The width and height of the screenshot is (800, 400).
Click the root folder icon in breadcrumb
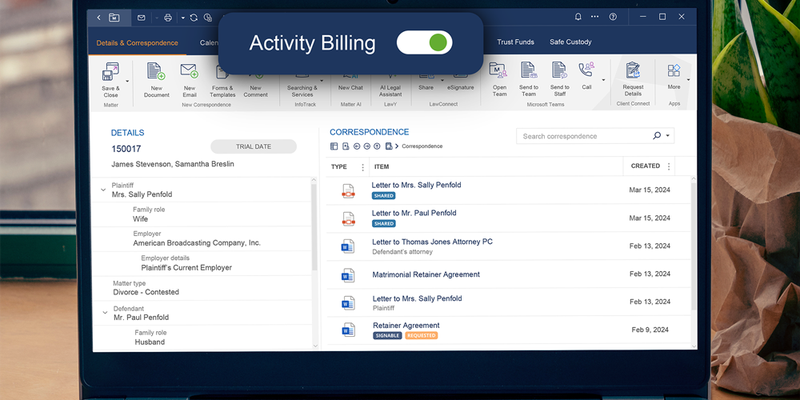[x=389, y=146]
